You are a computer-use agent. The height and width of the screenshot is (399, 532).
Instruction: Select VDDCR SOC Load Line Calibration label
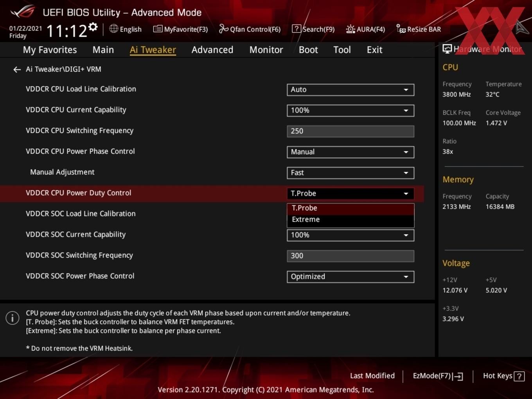tap(81, 214)
